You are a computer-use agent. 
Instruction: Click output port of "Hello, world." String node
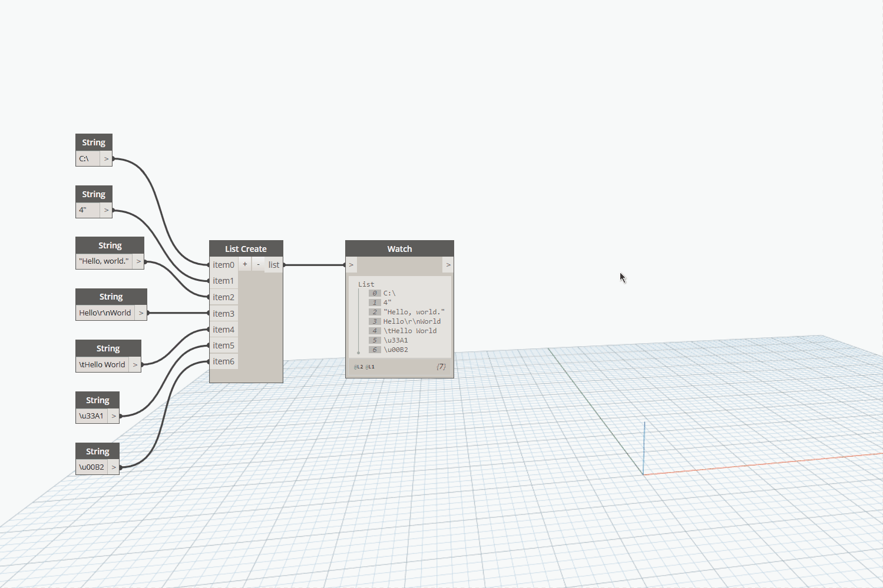coord(138,261)
